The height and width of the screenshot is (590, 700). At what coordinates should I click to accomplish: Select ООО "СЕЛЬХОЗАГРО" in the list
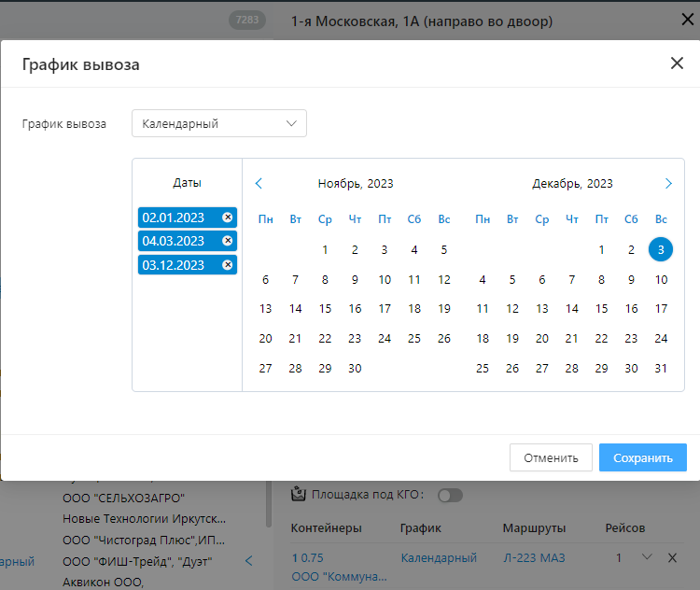coord(123,498)
